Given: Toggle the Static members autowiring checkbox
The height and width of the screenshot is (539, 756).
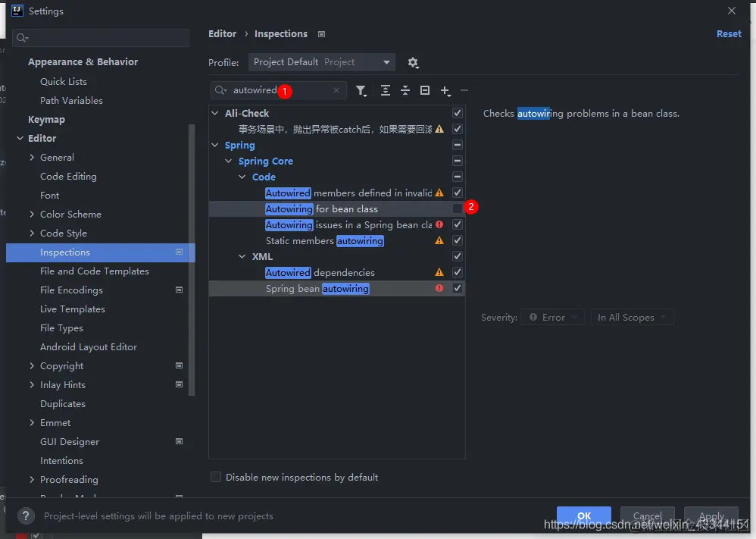Looking at the screenshot, I should [457, 240].
